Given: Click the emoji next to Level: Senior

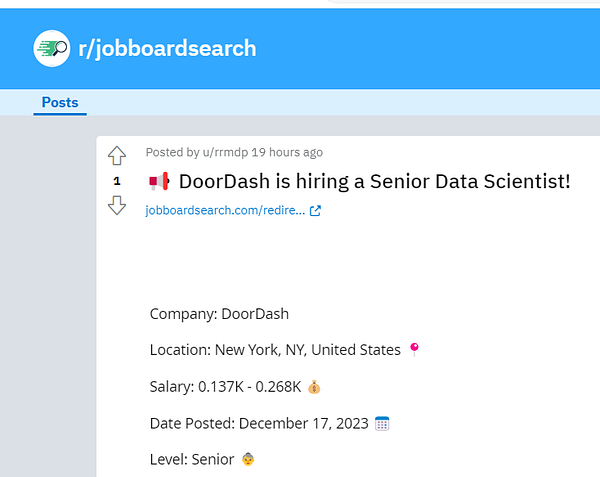Looking at the screenshot, I should 251,459.
